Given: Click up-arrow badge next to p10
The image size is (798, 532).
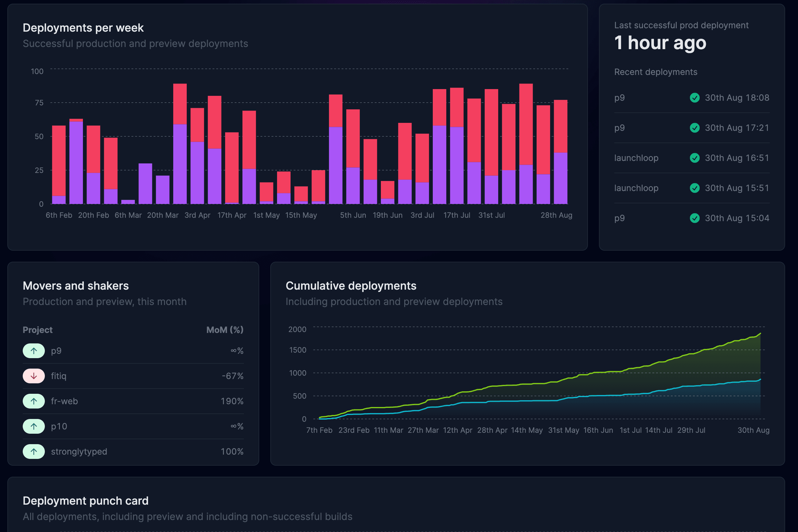Looking at the screenshot, I should pos(33,426).
